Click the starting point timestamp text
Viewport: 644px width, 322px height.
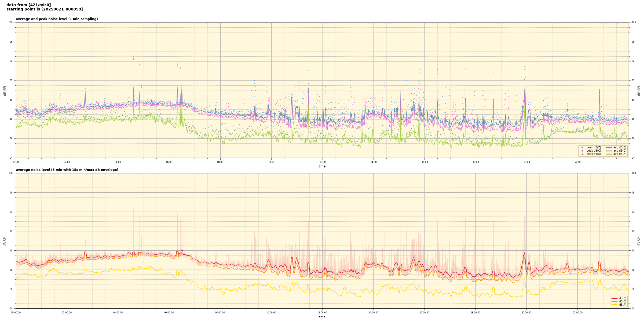pos(45,9)
